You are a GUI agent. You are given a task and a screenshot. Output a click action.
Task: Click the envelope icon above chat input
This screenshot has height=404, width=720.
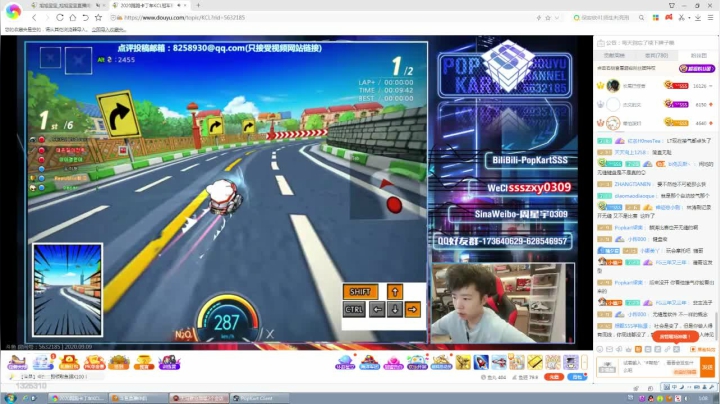[609, 349]
